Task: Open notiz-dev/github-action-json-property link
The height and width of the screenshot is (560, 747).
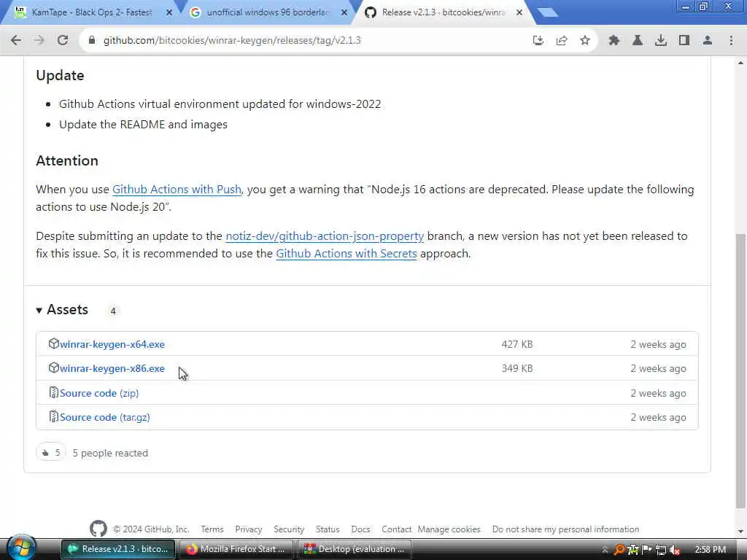Action: tap(325, 236)
